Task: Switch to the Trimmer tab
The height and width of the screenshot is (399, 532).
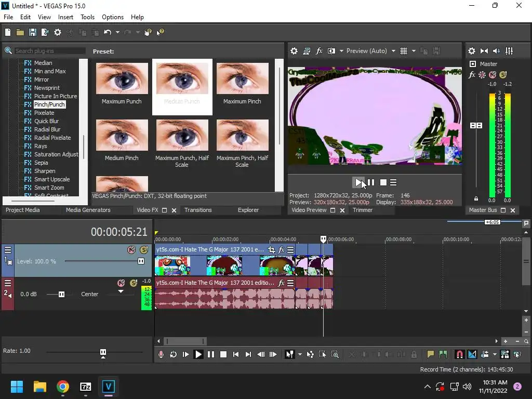Action: pyautogui.click(x=363, y=210)
